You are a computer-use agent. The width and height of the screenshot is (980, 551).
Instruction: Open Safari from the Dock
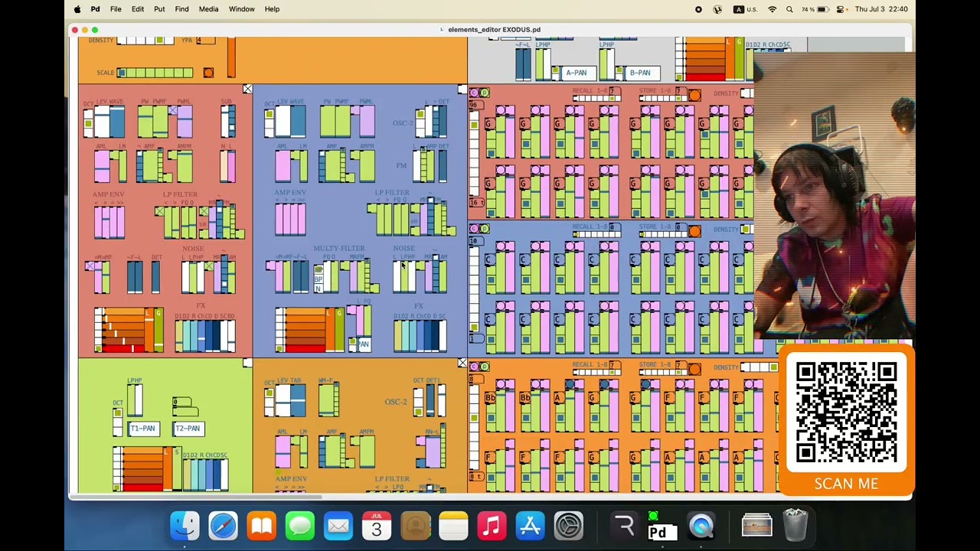click(224, 526)
